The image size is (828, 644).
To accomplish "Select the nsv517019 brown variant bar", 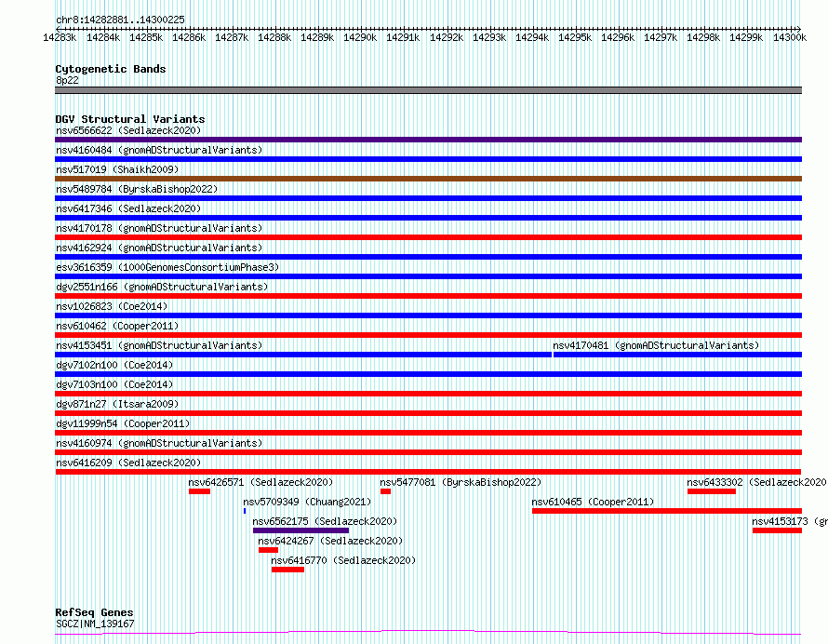I will point(428,179).
